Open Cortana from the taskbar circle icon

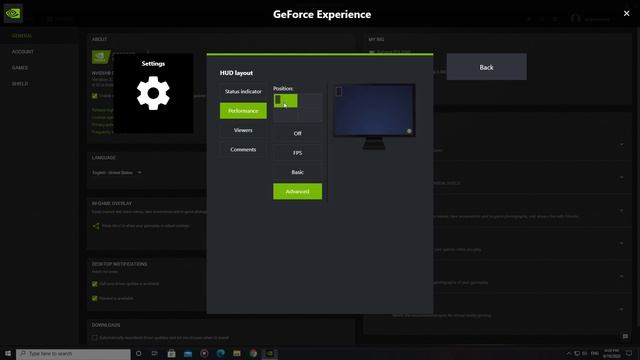point(139,353)
